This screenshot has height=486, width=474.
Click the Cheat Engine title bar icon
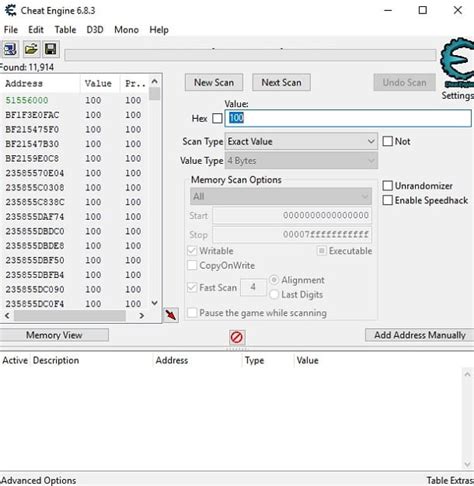pos(11,10)
